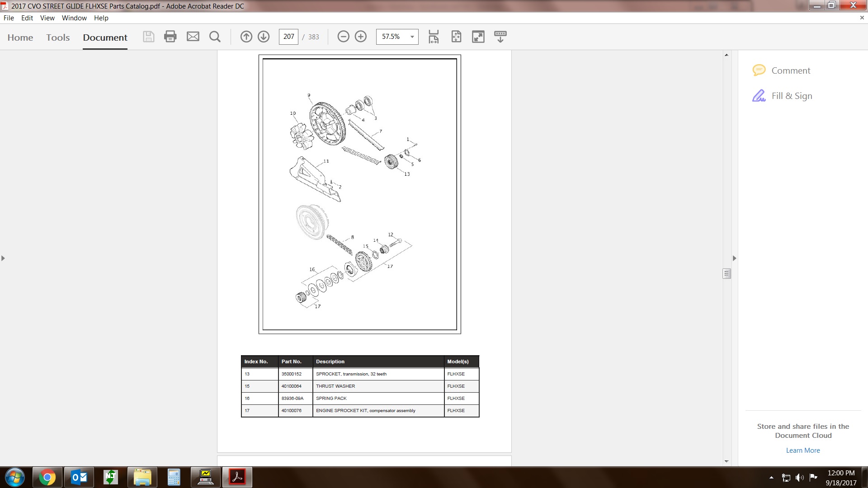Click the Print file icon

170,37
